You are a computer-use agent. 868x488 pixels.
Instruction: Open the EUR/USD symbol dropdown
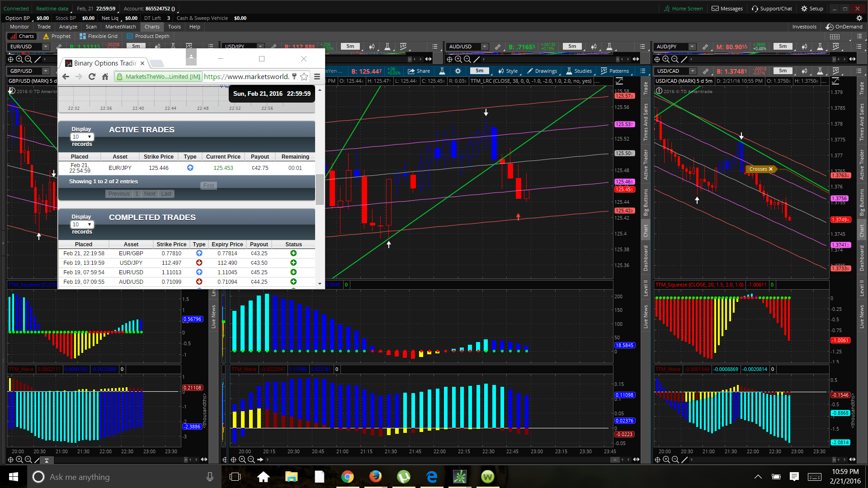click(x=46, y=47)
